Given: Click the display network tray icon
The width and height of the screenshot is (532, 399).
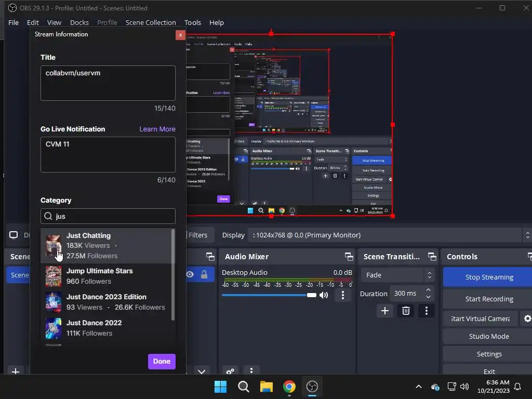Looking at the screenshot, I should [x=451, y=387].
